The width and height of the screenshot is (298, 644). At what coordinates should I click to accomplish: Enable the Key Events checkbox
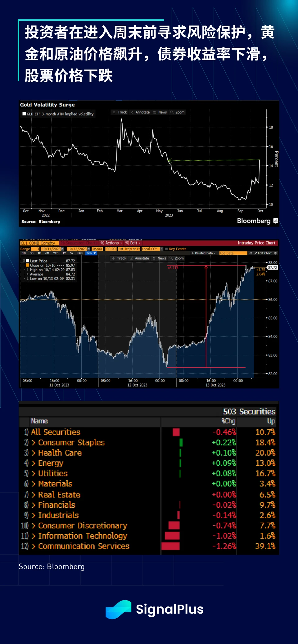pyautogui.click(x=166, y=249)
